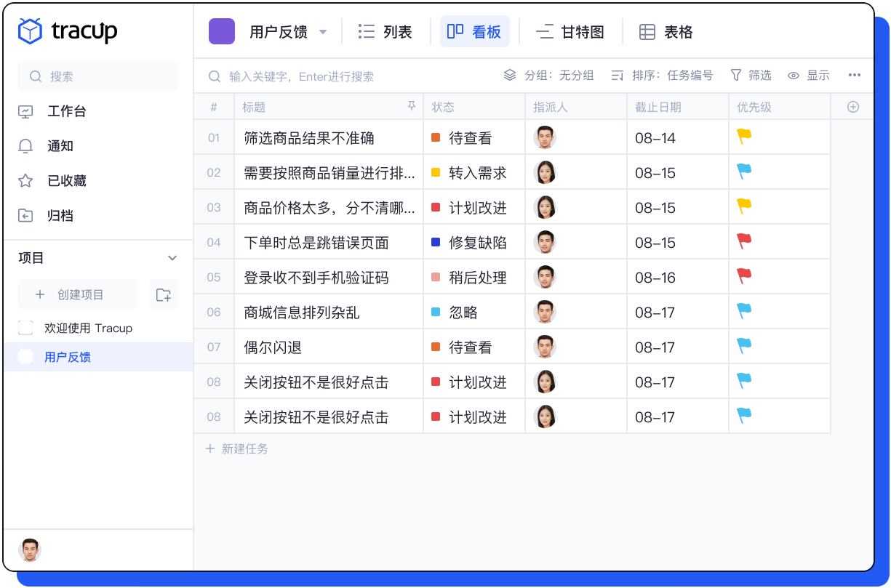Click red priority flag on row 04
The image size is (891, 588).
(x=744, y=241)
